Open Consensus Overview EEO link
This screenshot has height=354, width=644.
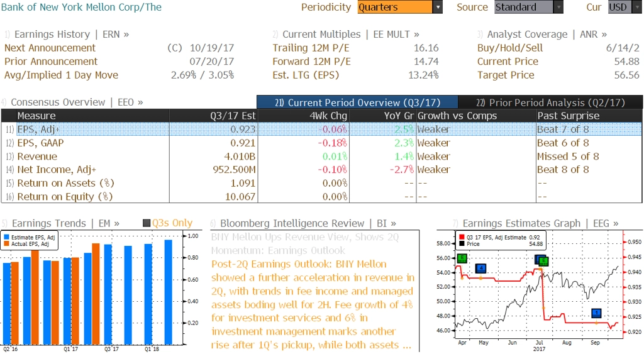[x=77, y=102]
